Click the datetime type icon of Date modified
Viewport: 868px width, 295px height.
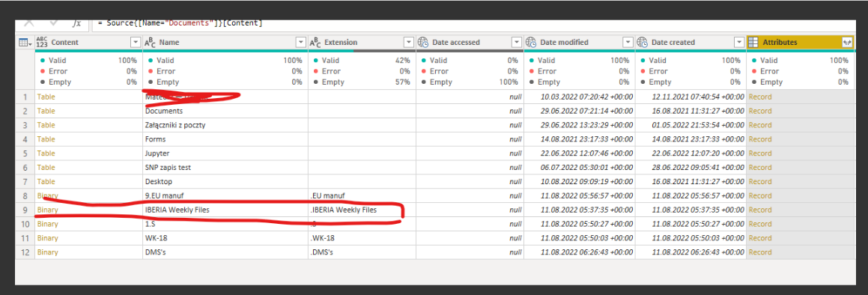pos(532,42)
